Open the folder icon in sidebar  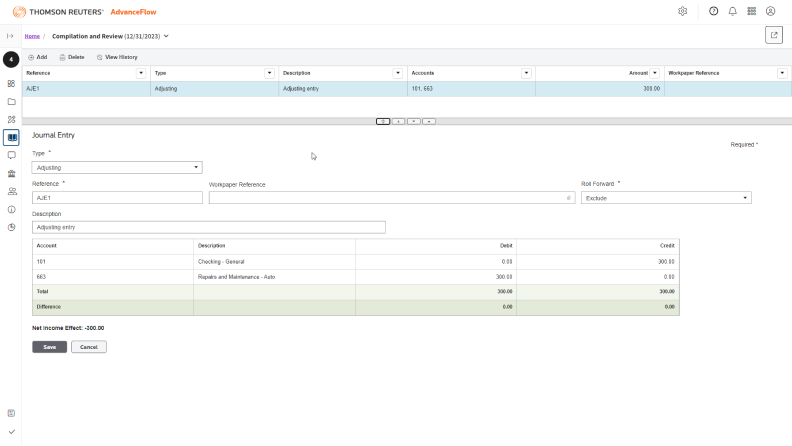pos(11,101)
